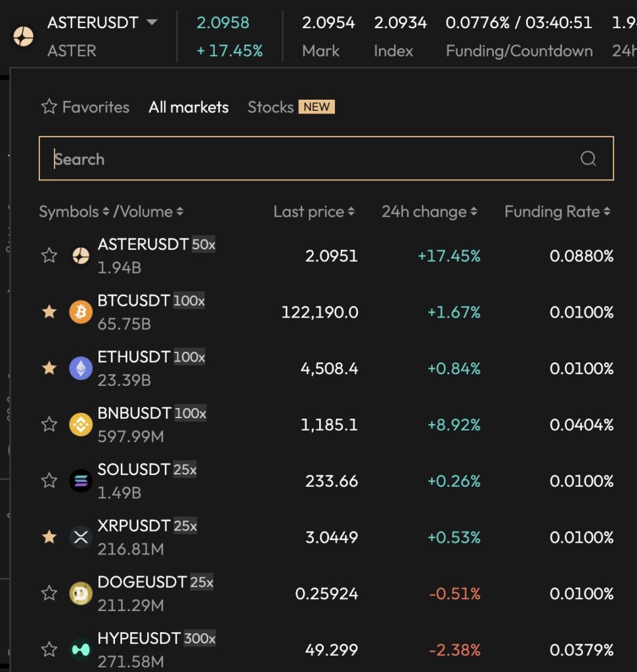The width and height of the screenshot is (637, 672).
Task: Click the search magnifier icon
Action: (588, 159)
